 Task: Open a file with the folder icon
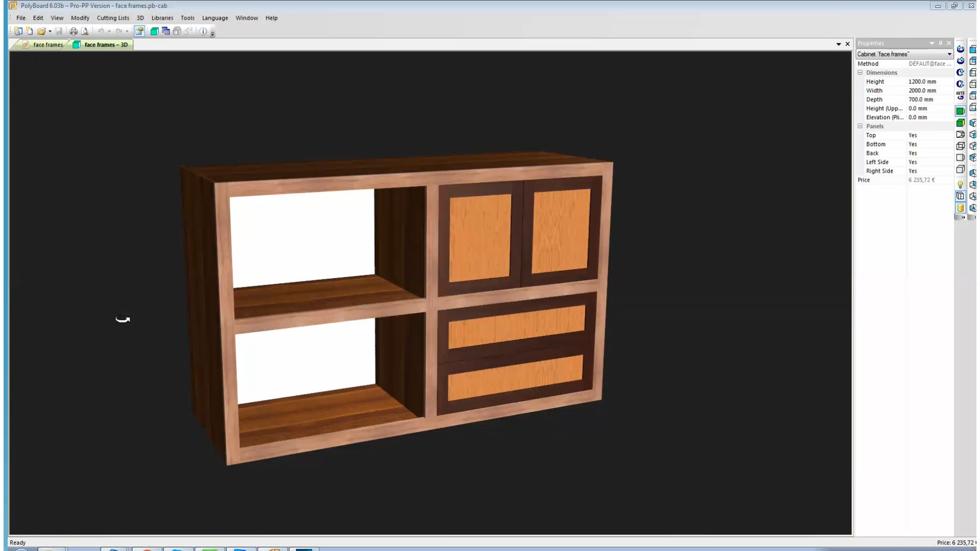pos(41,31)
